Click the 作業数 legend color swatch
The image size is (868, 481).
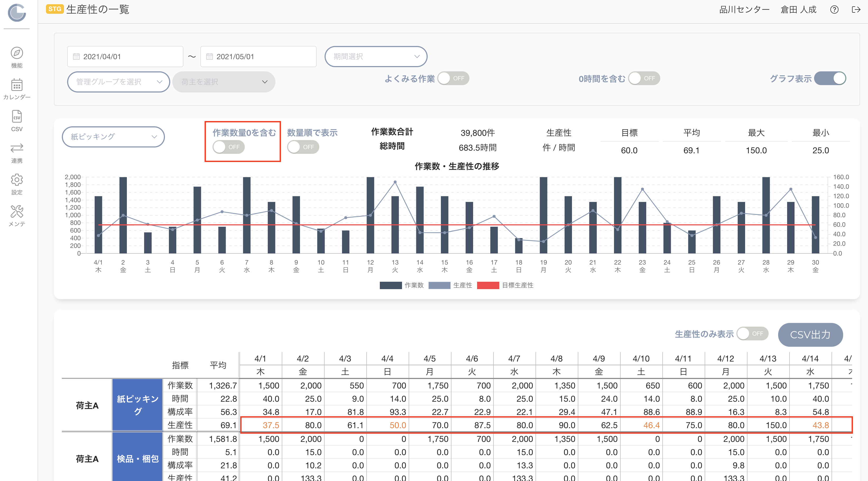(x=391, y=285)
